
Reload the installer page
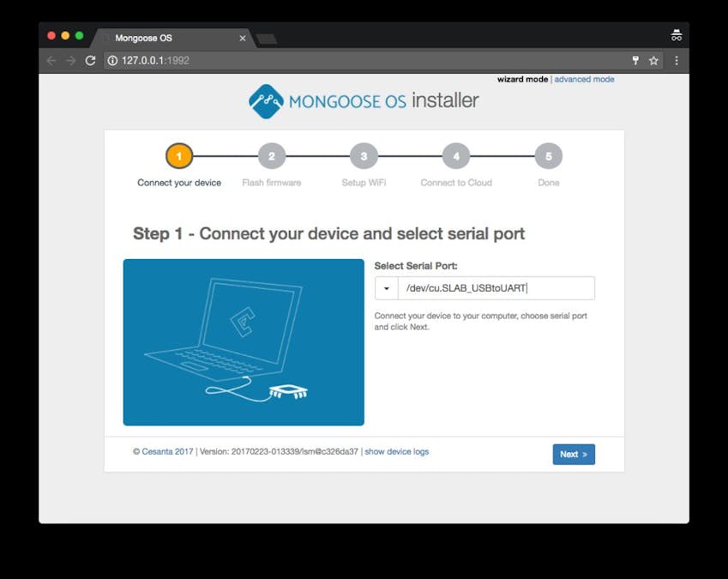tap(90, 61)
